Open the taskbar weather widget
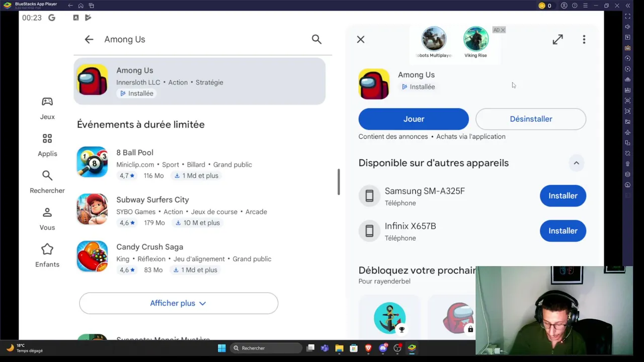644x362 pixels. (x=24, y=348)
